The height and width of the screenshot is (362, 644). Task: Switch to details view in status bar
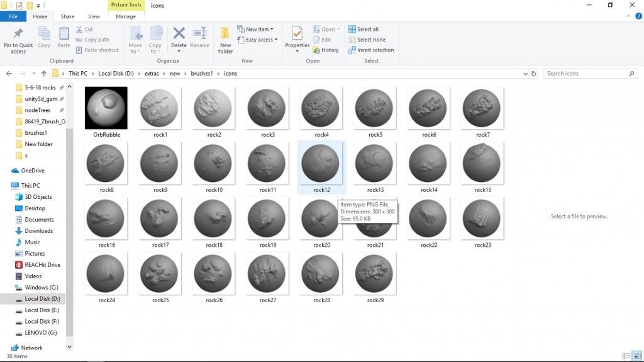626,356
